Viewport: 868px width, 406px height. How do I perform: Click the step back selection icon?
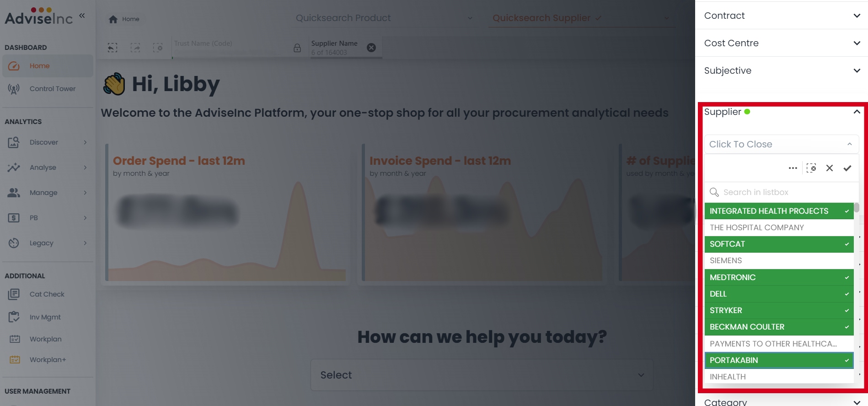(113, 48)
